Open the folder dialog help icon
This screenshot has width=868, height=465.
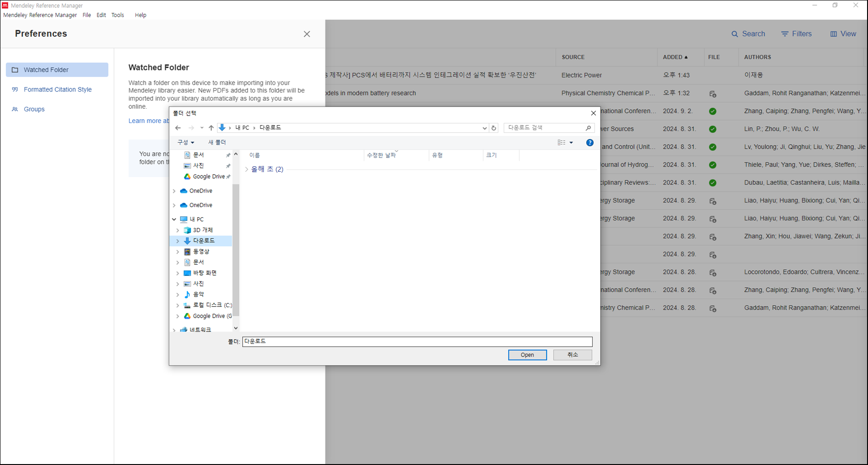pos(590,143)
